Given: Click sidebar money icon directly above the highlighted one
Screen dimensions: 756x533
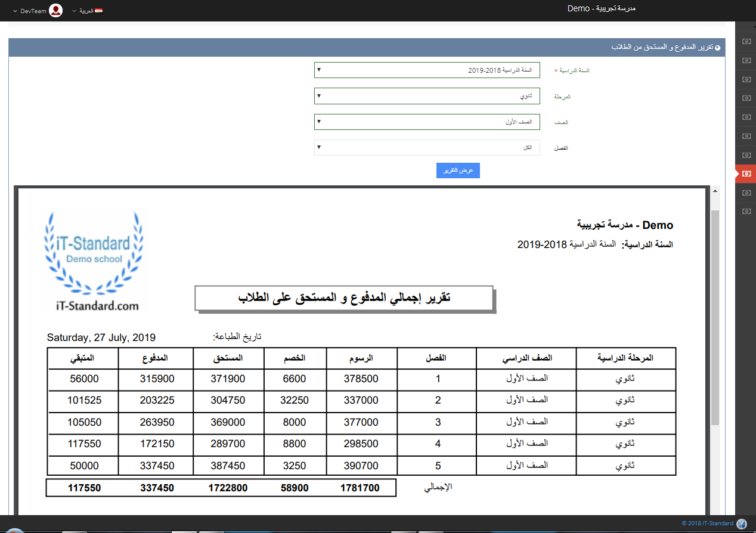Looking at the screenshot, I should tap(746, 154).
